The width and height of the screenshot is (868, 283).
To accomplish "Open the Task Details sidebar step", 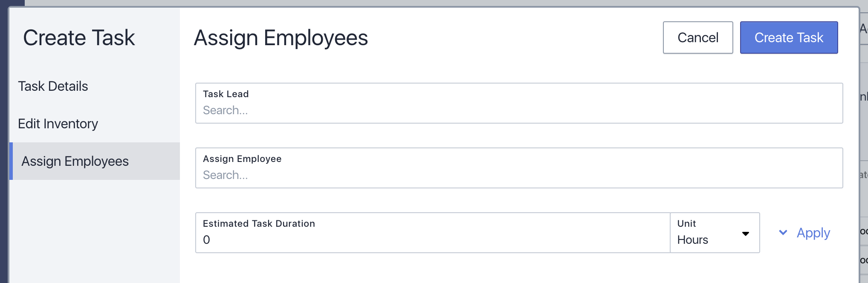I will [53, 86].
